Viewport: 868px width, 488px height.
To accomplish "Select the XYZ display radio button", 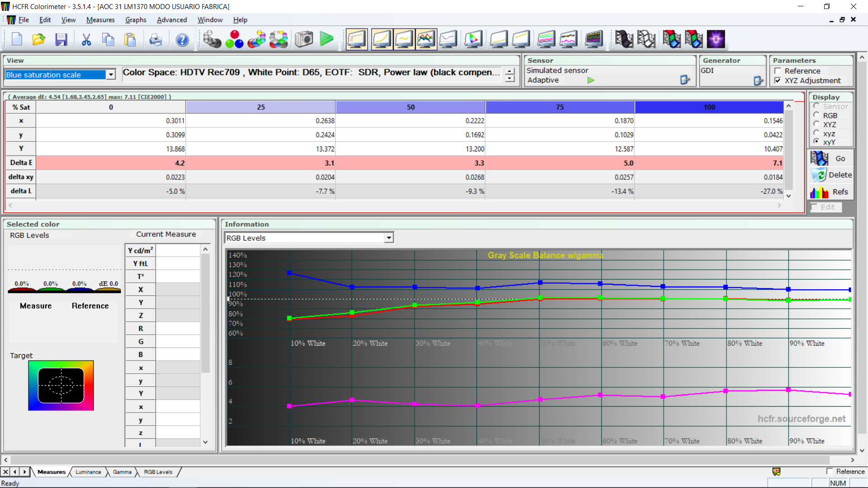I will pyautogui.click(x=816, y=124).
